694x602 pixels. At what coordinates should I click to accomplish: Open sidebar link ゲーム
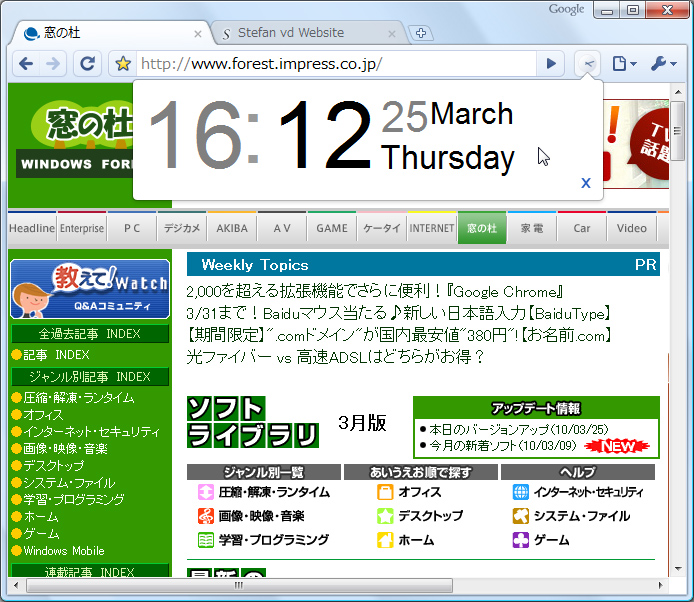point(41,534)
